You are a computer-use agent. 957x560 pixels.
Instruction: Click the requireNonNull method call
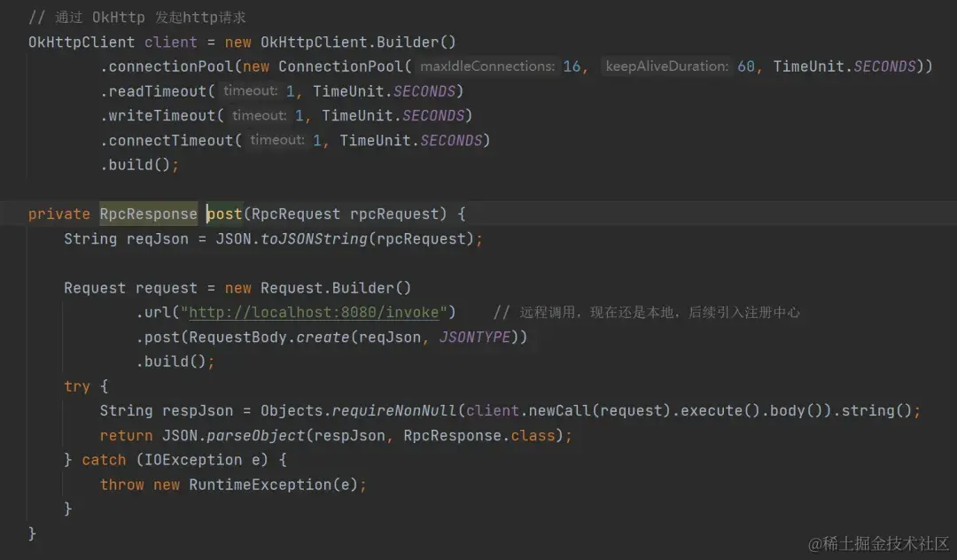click(393, 410)
